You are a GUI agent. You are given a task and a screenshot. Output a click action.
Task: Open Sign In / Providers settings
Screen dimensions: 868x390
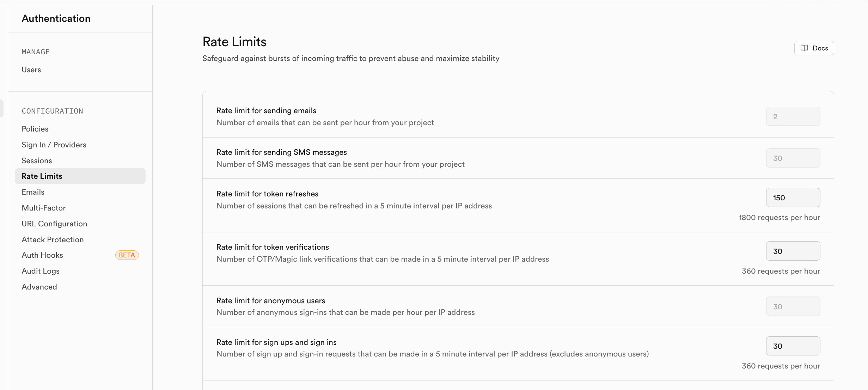pos(54,145)
